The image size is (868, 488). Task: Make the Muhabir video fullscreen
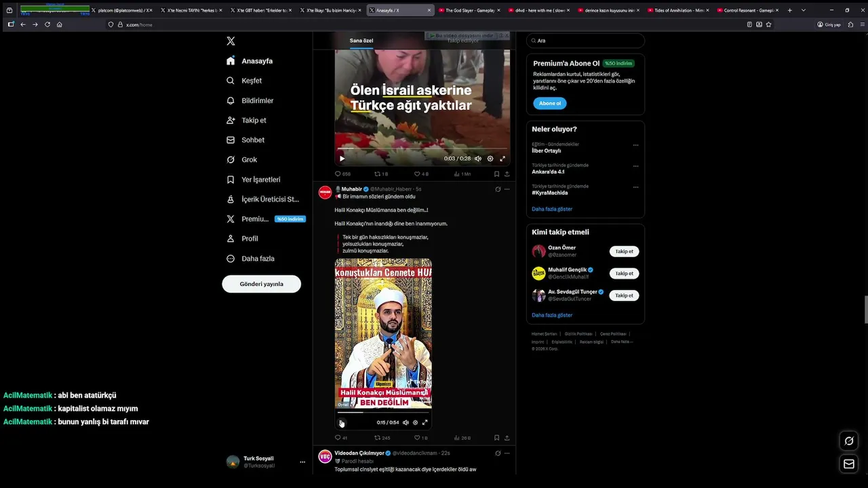(x=425, y=422)
